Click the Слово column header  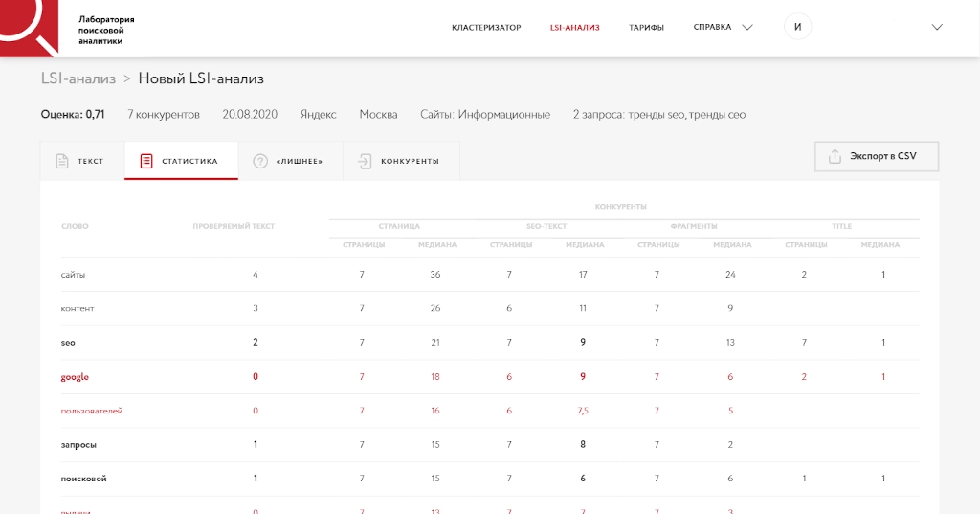tap(75, 226)
